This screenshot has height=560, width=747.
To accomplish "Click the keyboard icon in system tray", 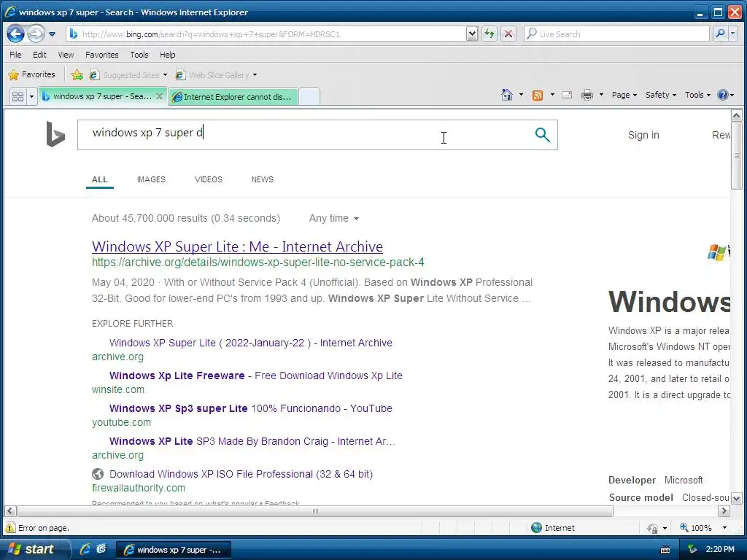I will [665, 550].
